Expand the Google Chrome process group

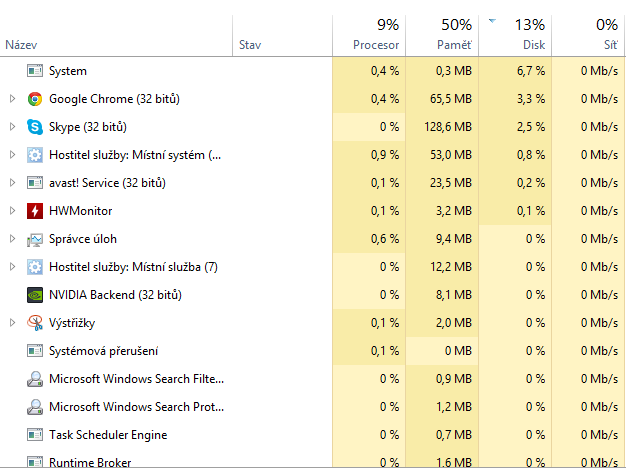[x=12, y=99]
